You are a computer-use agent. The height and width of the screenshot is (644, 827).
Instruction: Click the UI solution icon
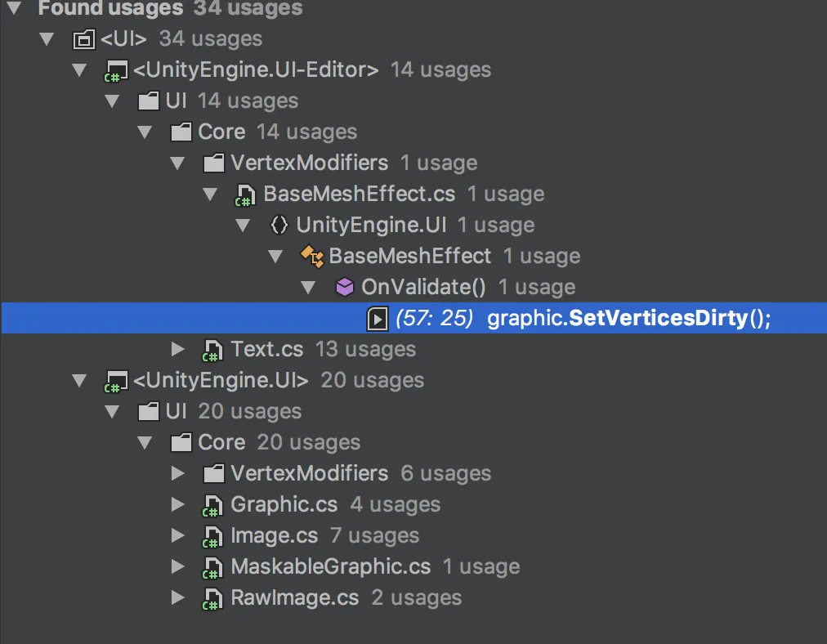pos(84,39)
